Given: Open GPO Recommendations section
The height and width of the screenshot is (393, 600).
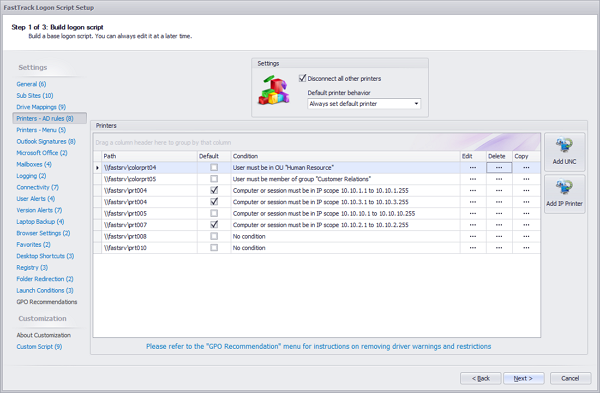Looking at the screenshot, I should tap(47, 302).
